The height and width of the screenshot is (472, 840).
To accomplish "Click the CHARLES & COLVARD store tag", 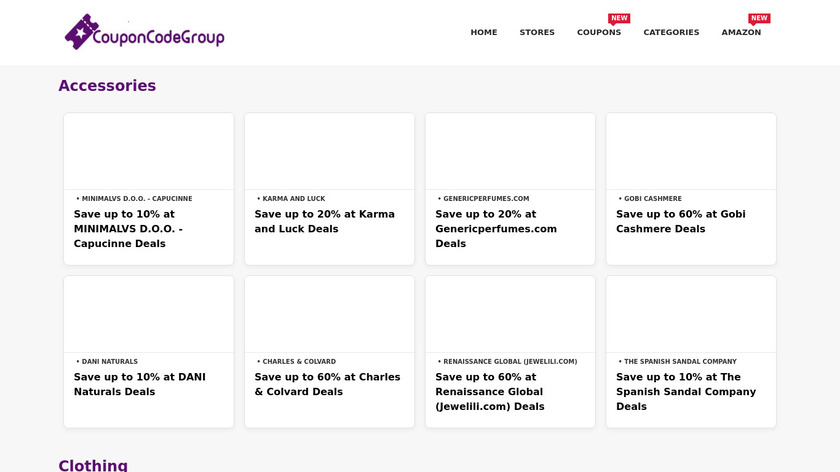I will pyautogui.click(x=299, y=362).
